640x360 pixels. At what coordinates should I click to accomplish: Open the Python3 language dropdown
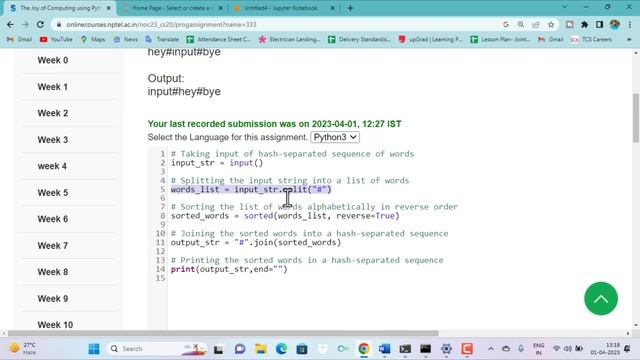coord(335,137)
